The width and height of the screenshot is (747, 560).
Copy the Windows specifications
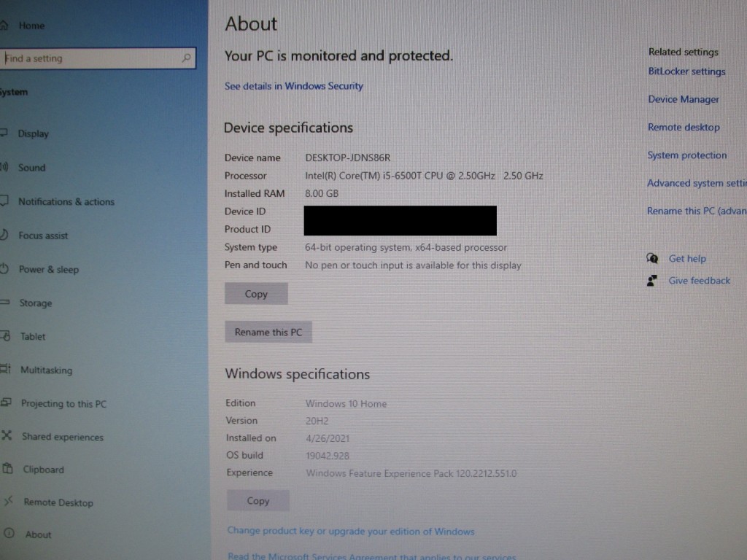[x=258, y=500]
